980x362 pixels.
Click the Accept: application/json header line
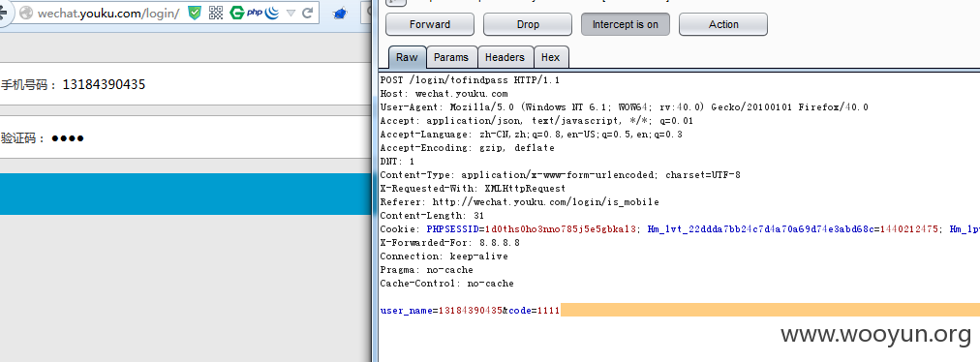pos(536,121)
